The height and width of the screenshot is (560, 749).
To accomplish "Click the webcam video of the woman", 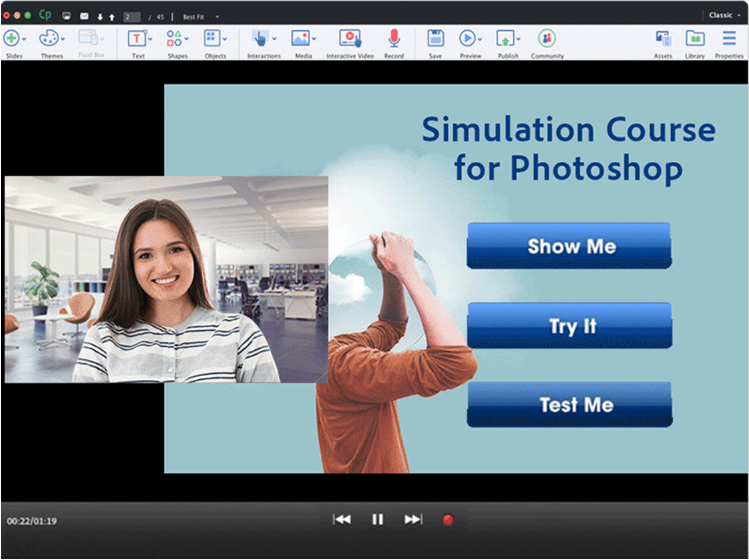I will click(166, 279).
